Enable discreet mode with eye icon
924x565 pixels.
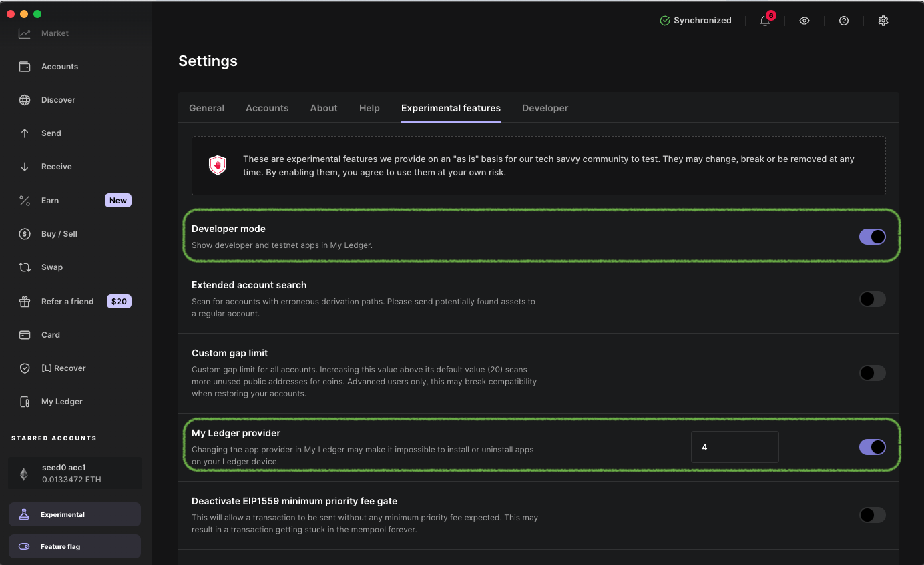804,21
